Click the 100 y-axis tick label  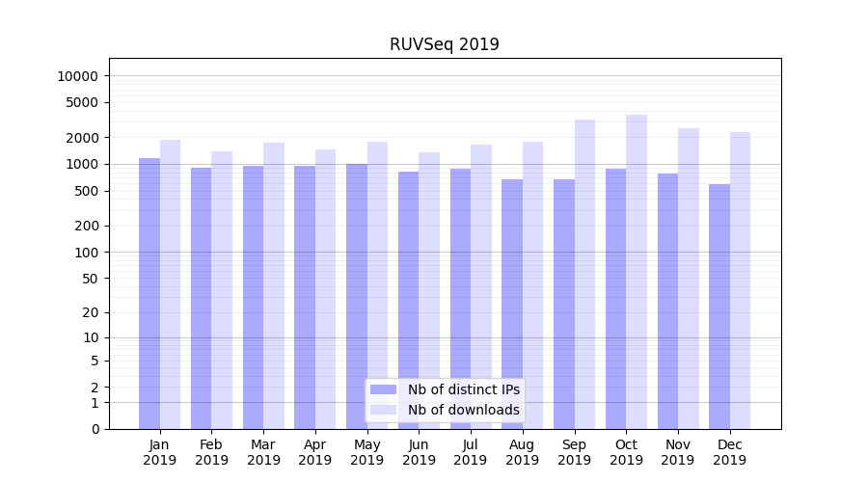86,253
